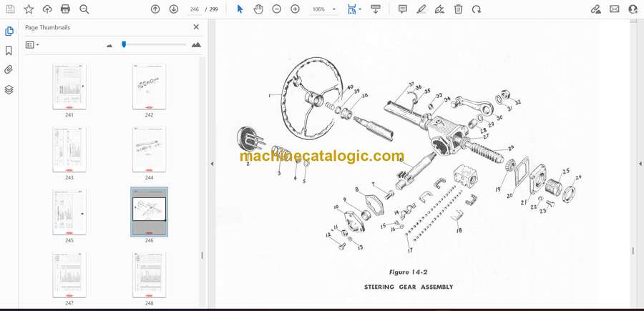Reduce thumbnail size small mountain icon
644x311 pixels.
coord(109,46)
